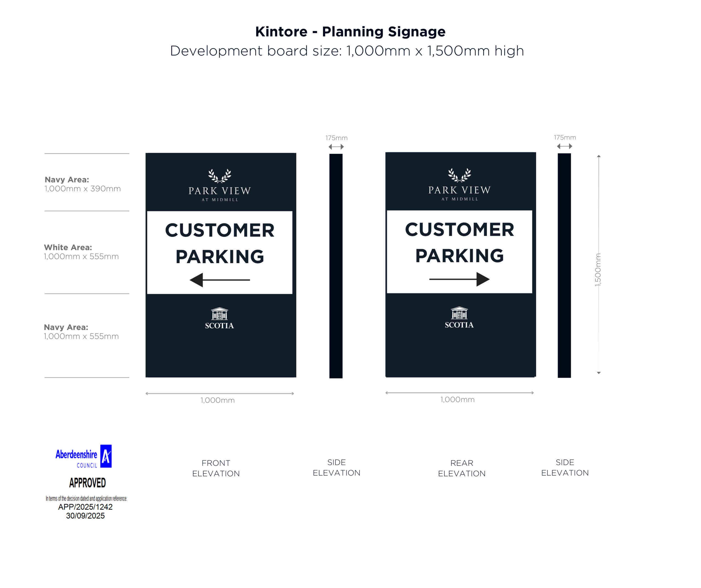Click the dark side elevation bar beside the rear sign
This screenshot has width=701, height=588.
(x=564, y=265)
